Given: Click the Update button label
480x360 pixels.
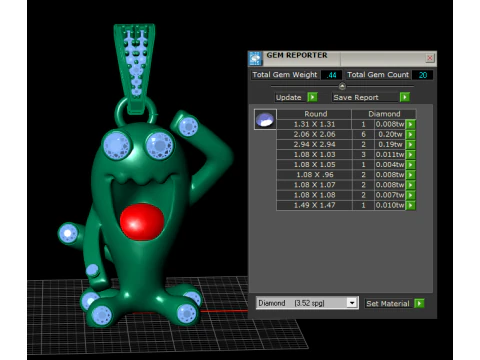Looking at the screenshot, I should click(x=289, y=97).
